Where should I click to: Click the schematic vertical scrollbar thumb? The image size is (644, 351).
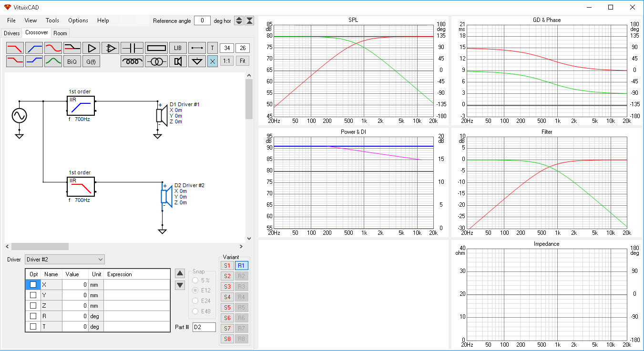pyautogui.click(x=249, y=99)
